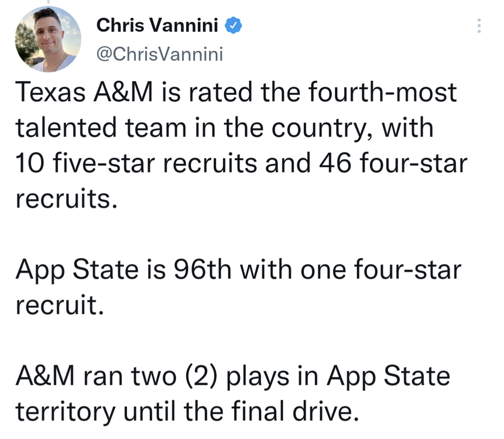Click the text "A&M ran two"
This screenshot has width=504, height=439.
[96, 376]
